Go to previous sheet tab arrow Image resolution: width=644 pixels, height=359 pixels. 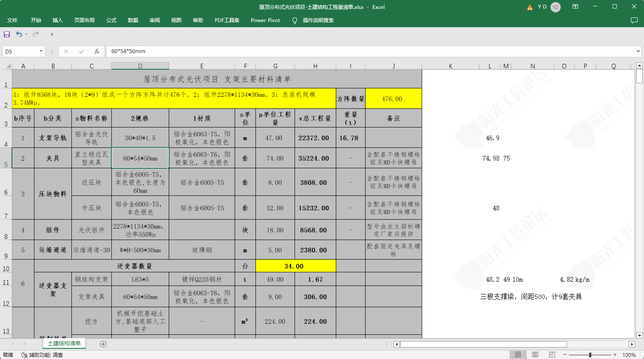point(13,344)
